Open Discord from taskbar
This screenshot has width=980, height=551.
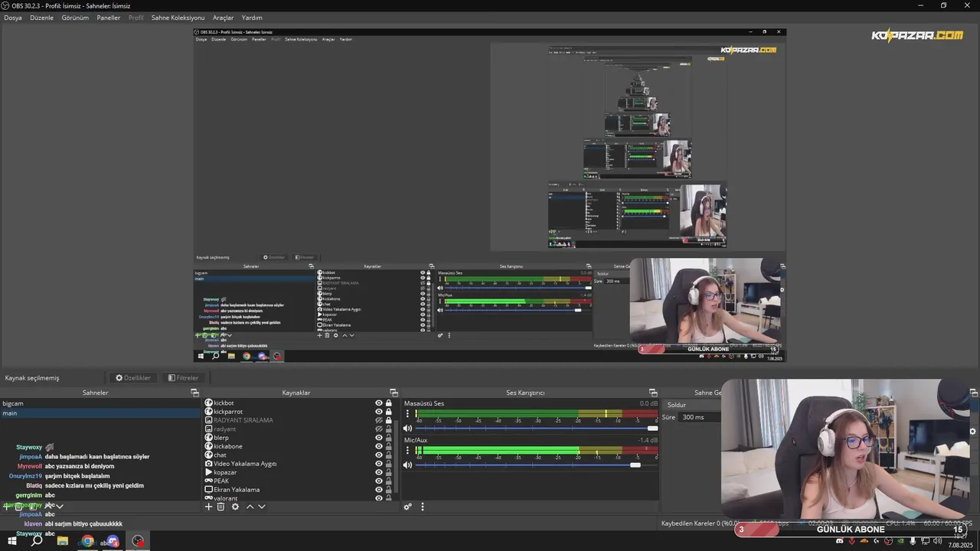(113, 541)
